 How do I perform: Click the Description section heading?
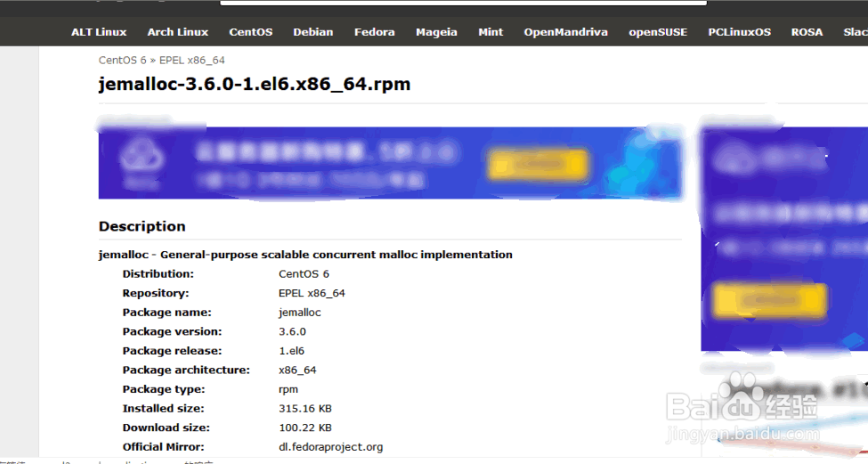click(x=142, y=226)
